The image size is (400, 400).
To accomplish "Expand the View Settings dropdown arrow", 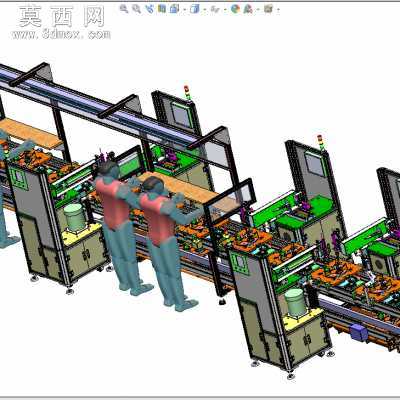I will click(278, 10).
